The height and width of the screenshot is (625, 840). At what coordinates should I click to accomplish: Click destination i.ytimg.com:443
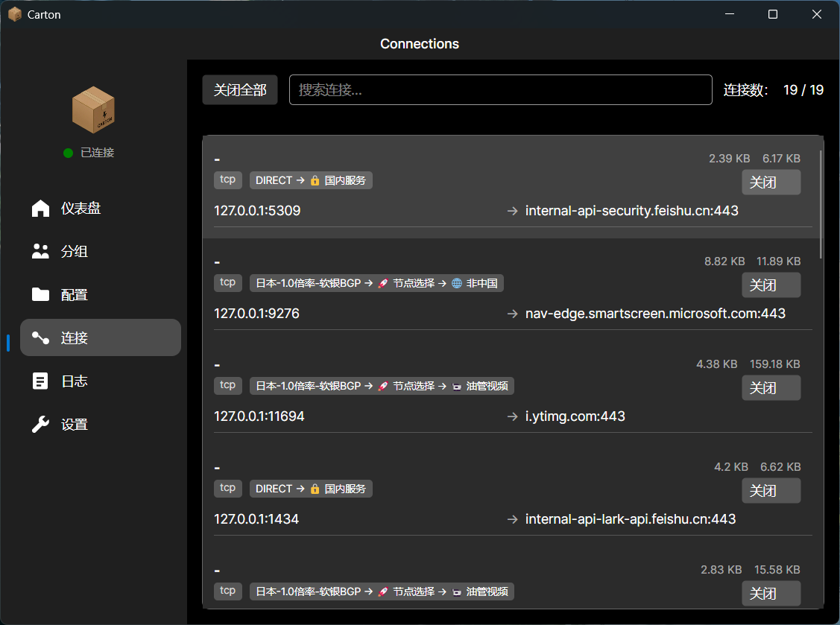[x=575, y=416]
